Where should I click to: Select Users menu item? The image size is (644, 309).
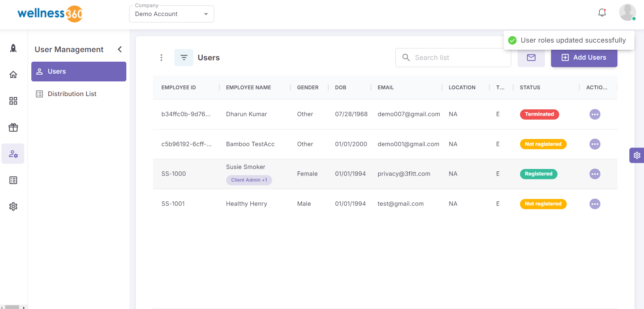pyautogui.click(x=79, y=72)
